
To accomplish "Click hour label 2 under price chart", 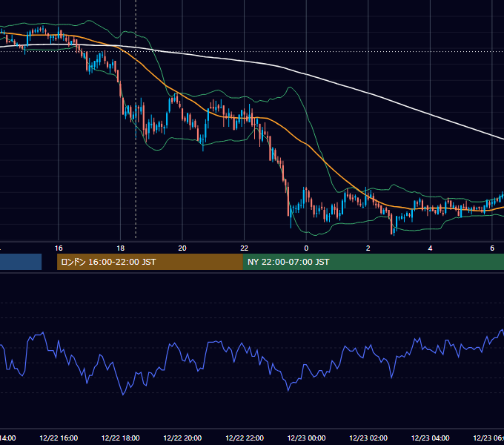I will pos(368,248).
